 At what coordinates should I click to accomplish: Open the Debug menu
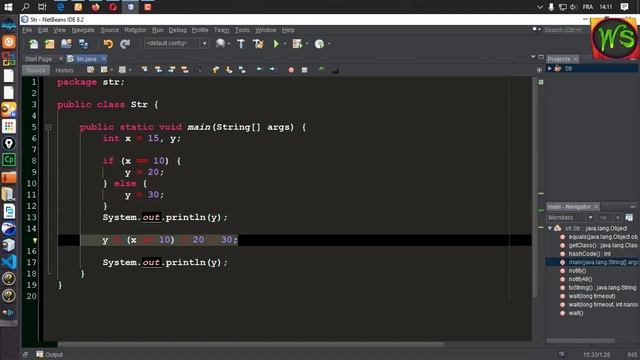click(177, 30)
